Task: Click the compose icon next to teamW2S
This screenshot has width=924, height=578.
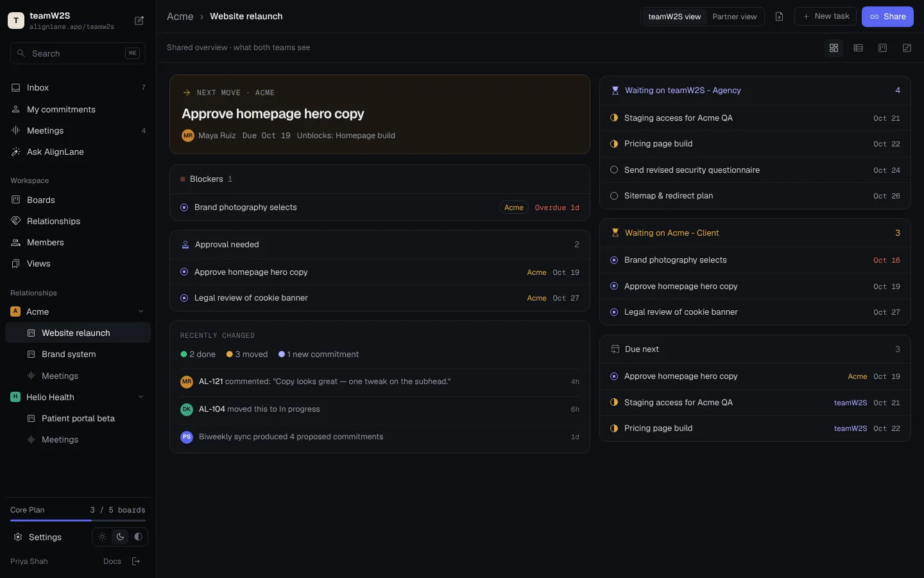Action: coord(139,21)
